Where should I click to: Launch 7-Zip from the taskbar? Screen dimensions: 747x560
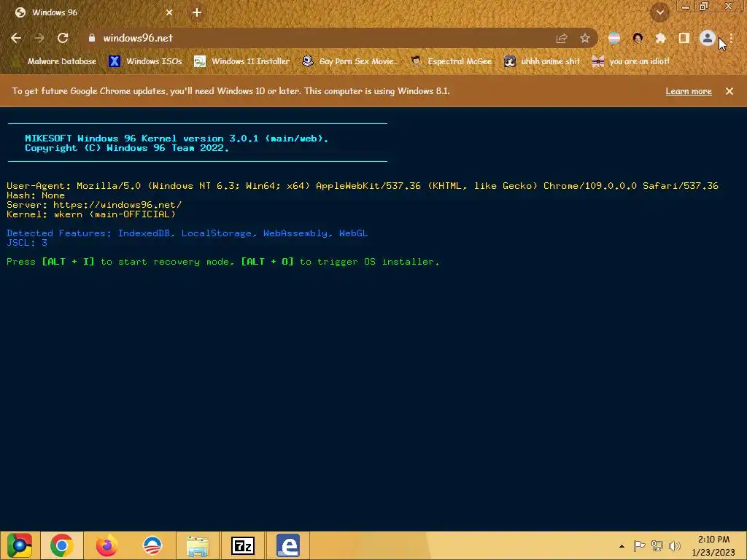[243, 545]
